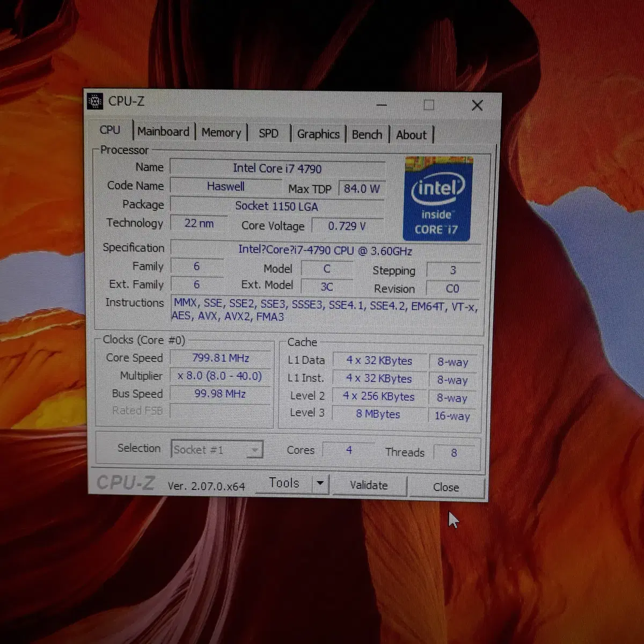Click the Tools button
Viewport: 644px width, 644px height.
pyautogui.click(x=284, y=483)
